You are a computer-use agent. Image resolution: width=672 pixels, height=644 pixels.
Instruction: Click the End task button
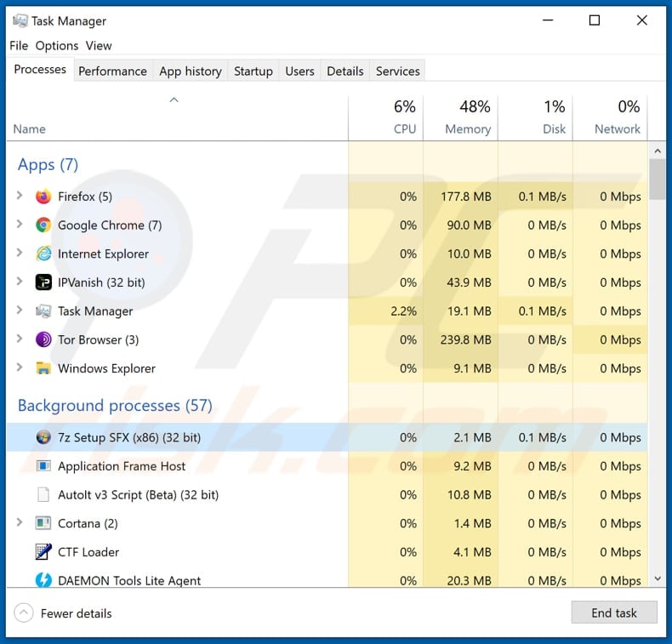(x=613, y=613)
